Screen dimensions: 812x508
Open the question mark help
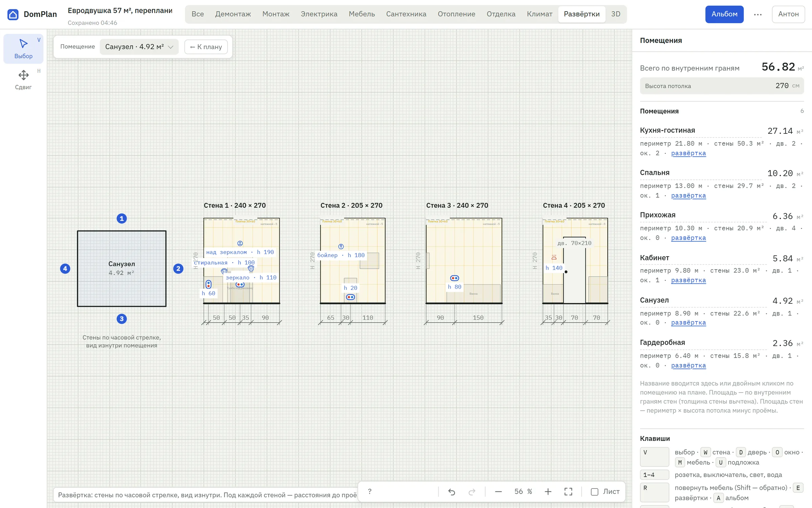pos(370,491)
